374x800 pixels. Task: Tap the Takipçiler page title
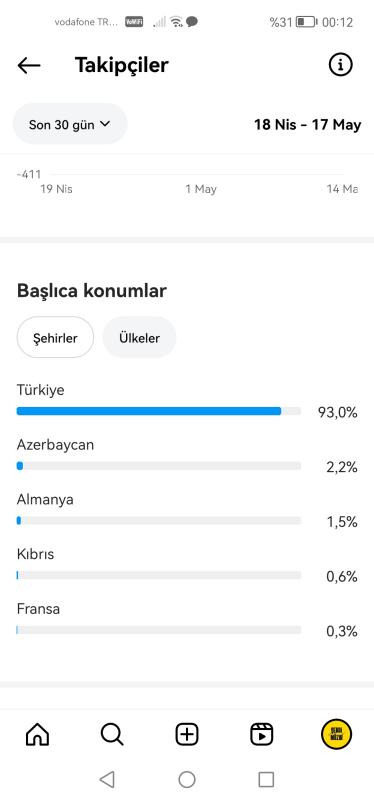[x=121, y=65]
